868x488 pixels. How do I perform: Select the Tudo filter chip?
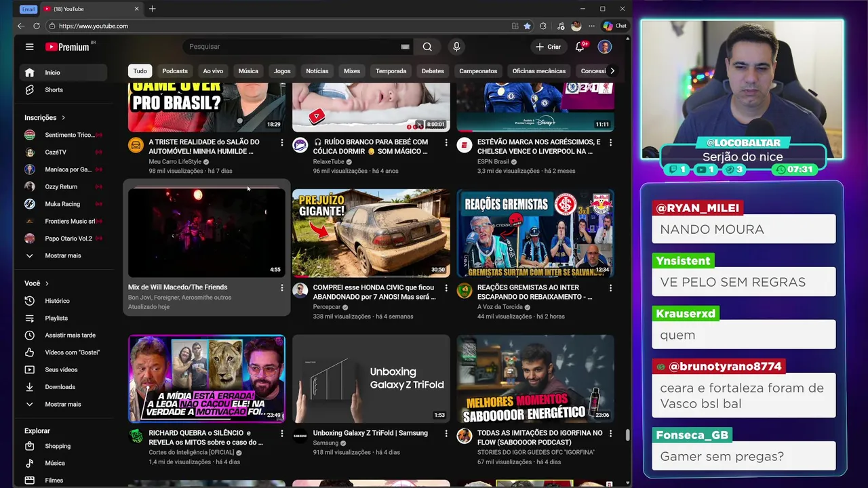pyautogui.click(x=140, y=71)
